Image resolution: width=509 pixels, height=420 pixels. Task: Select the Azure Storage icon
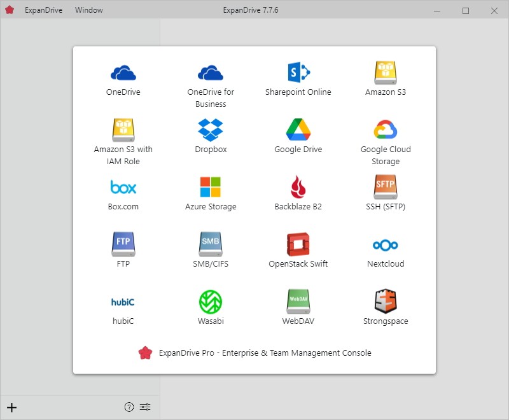211,187
